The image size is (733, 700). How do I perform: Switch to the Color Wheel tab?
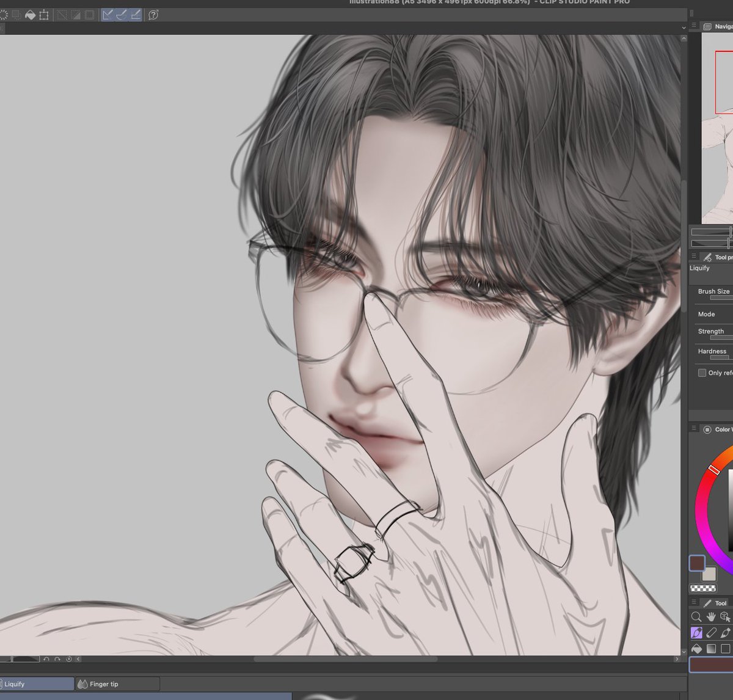pyautogui.click(x=717, y=429)
